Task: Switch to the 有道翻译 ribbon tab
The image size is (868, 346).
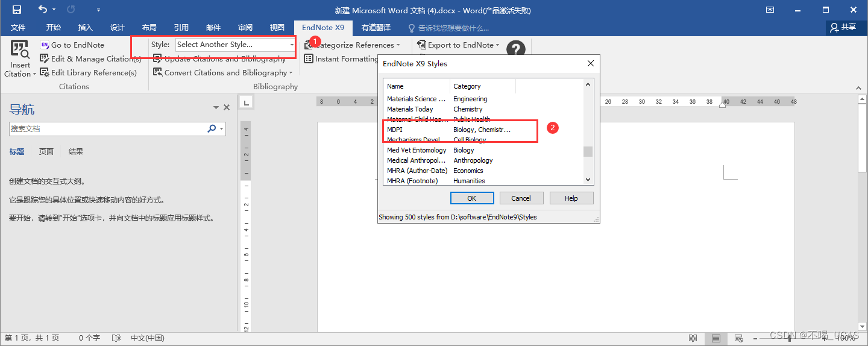Action: tap(376, 28)
